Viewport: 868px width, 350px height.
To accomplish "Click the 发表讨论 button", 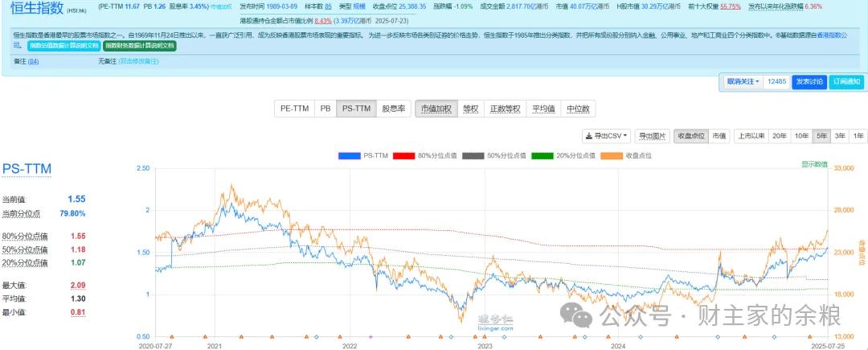I will click(809, 81).
